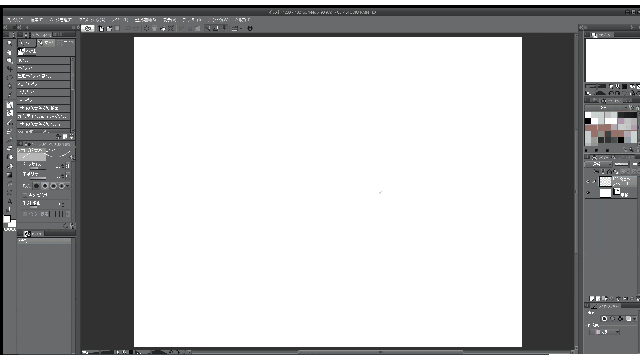Screen dimensions: 640x360
Task: Select the Move hand tool
Action: 9,52
